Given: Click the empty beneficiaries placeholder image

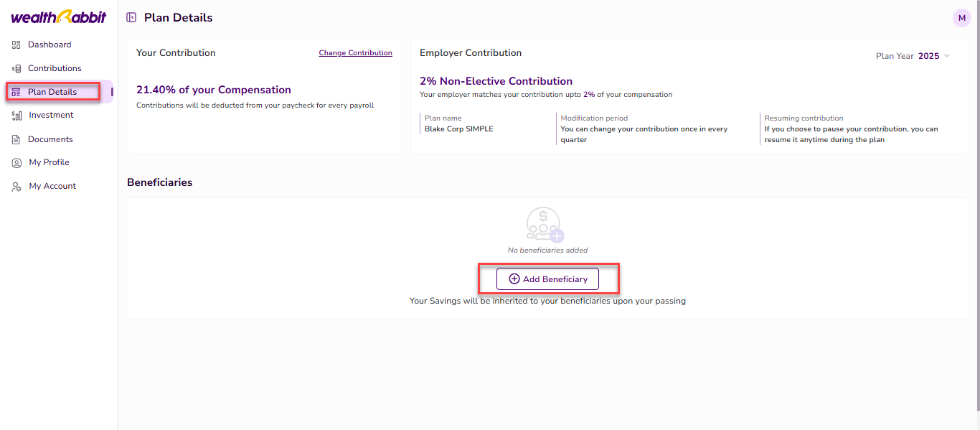Looking at the screenshot, I should (x=545, y=225).
